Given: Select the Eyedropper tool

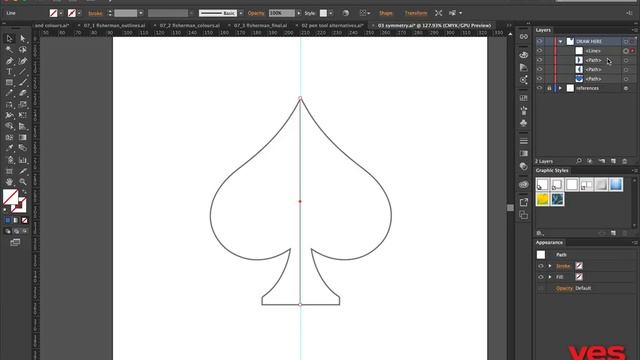Looking at the screenshot, I should tap(9, 149).
